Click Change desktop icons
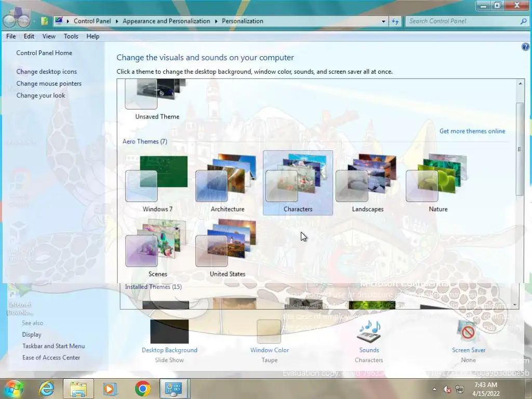Screen dimensions: 532x399 (46, 72)
